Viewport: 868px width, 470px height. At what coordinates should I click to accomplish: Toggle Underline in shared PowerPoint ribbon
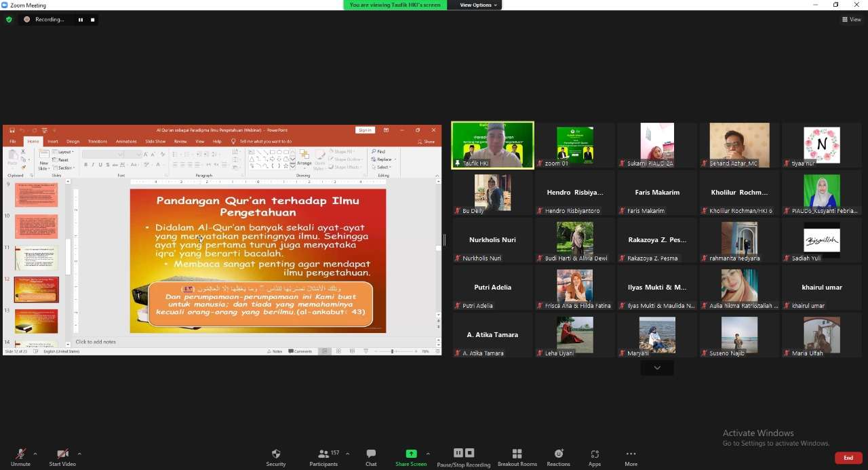[100, 165]
